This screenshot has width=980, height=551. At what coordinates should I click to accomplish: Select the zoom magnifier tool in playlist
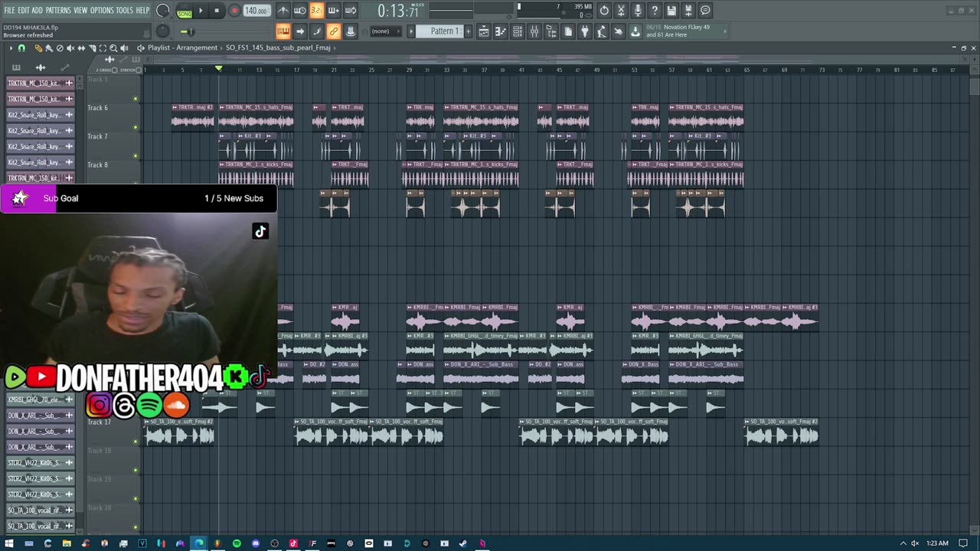point(113,47)
